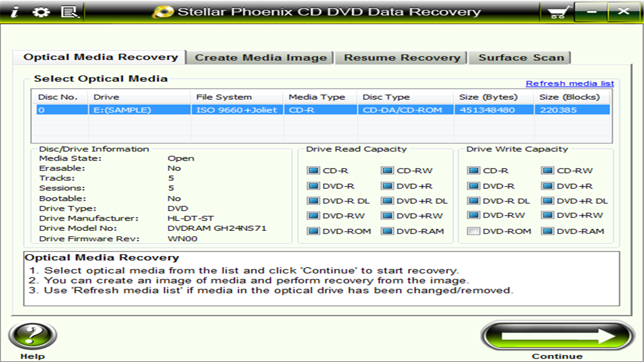Open settings gear icon in title bar
This screenshot has height=362, width=644.
click(x=41, y=12)
